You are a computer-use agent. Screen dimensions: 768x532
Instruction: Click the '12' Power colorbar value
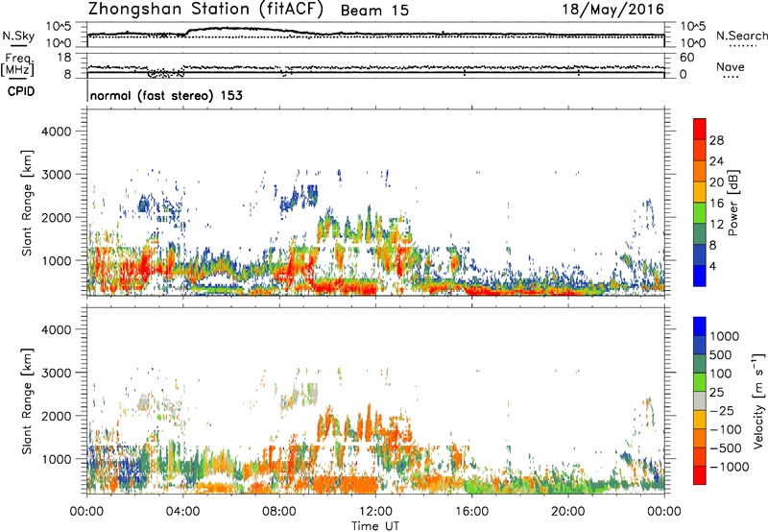pos(716,225)
